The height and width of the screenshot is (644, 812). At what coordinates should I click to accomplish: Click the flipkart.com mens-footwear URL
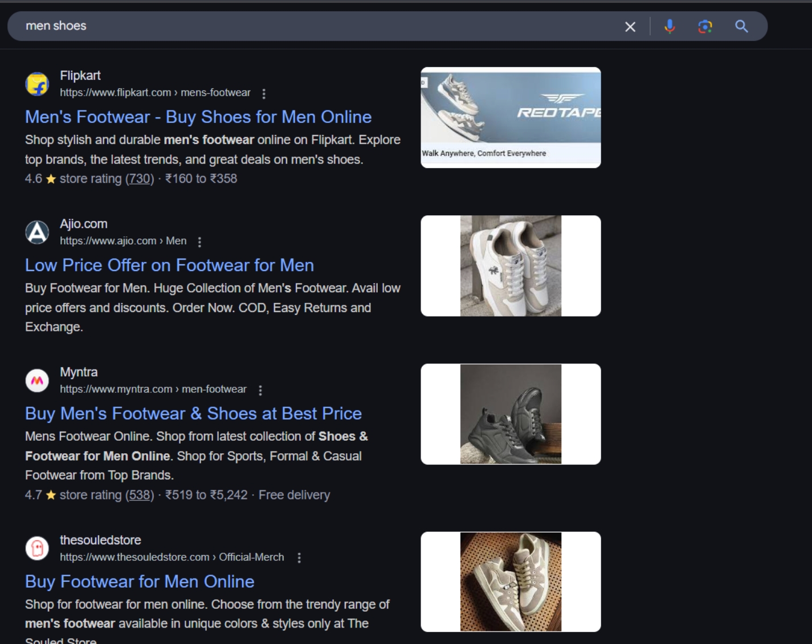155,93
